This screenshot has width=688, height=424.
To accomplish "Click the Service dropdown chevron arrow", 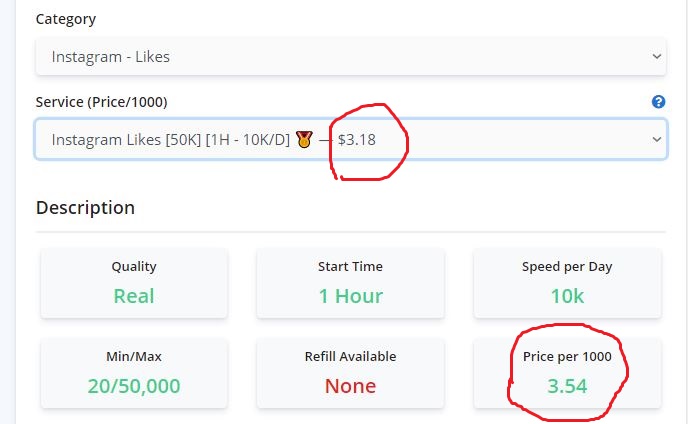I will coord(656,140).
